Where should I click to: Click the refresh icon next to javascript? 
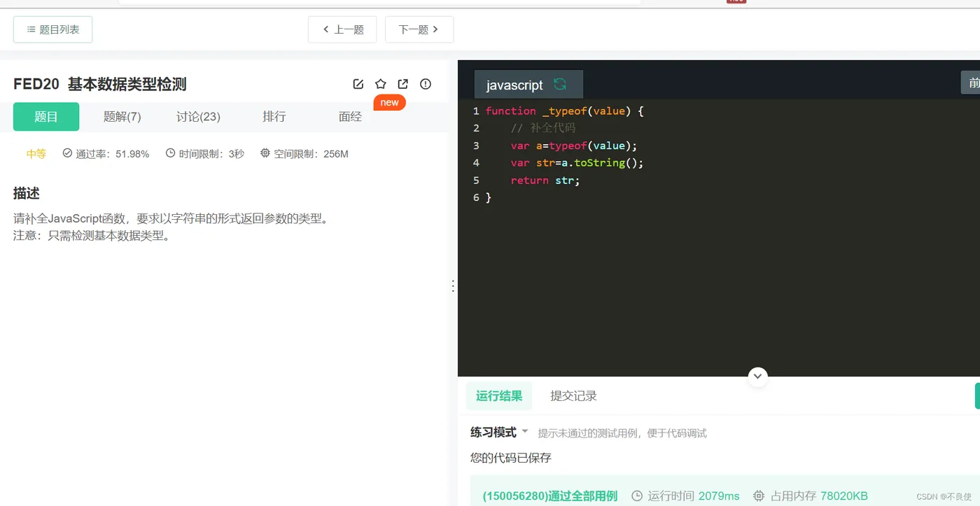(560, 84)
